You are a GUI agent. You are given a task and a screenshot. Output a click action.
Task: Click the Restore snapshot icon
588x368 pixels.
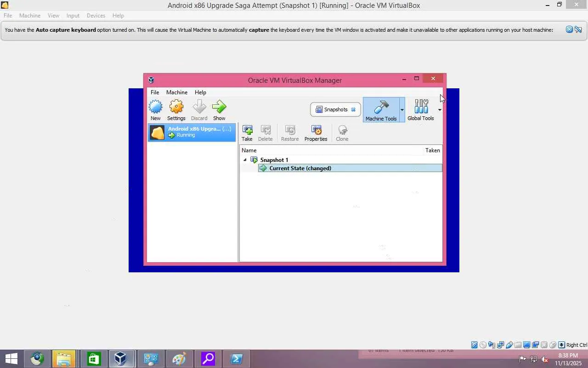coord(290,130)
